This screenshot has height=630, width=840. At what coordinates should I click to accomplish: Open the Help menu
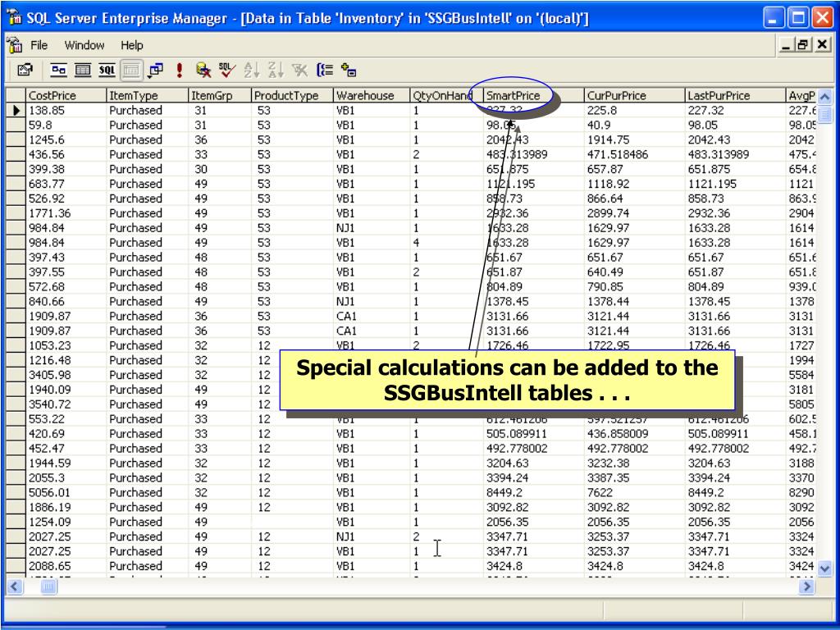click(x=132, y=45)
